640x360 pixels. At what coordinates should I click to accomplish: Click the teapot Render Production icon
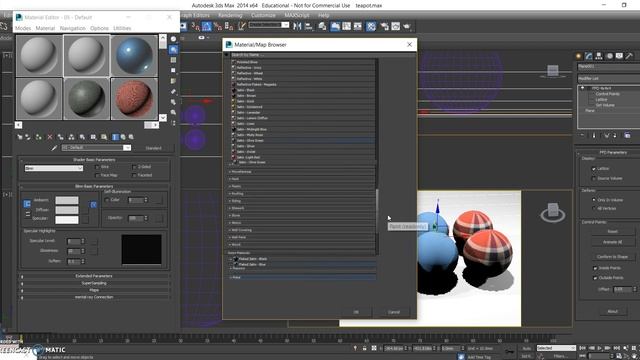click(x=407, y=26)
